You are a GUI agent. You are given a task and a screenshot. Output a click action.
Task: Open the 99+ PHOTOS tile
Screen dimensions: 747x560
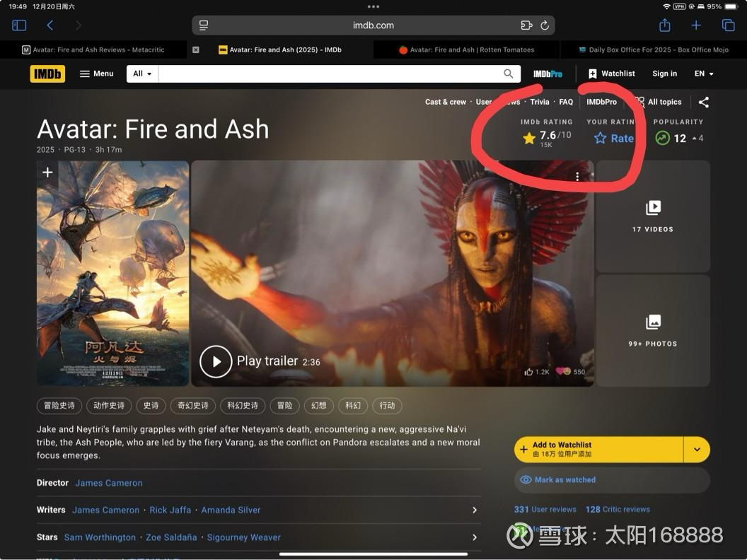653,330
